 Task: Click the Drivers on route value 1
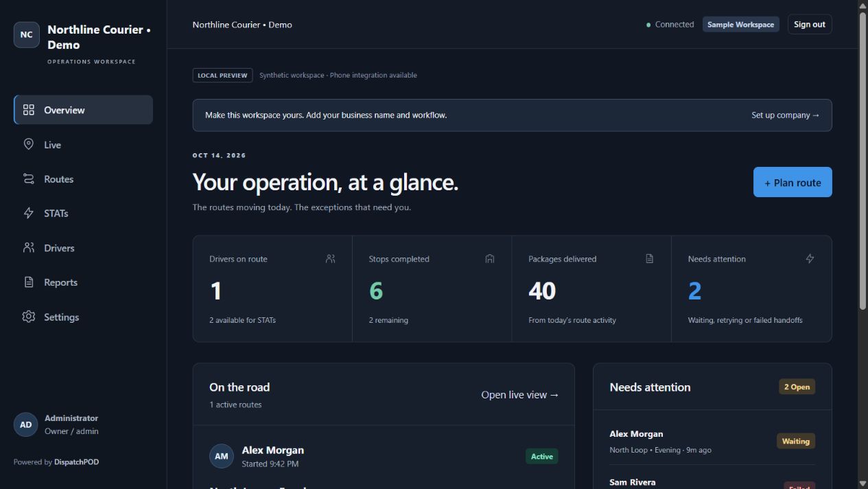point(216,291)
